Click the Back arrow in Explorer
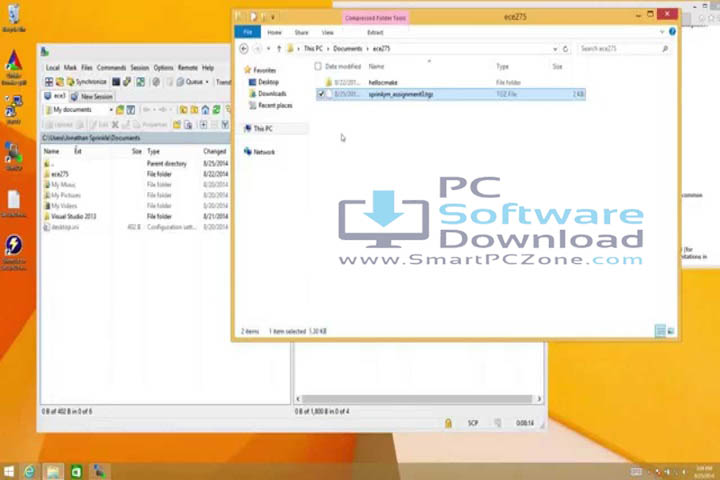This screenshot has width=720, height=480. tap(244, 49)
